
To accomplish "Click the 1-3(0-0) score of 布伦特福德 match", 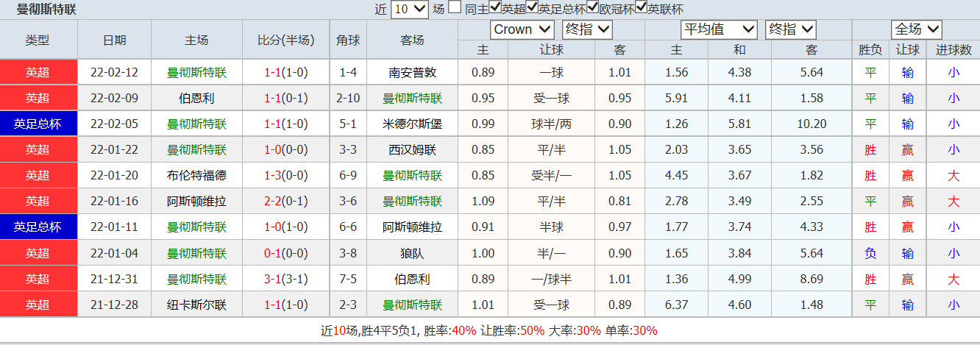I will tap(286, 175).
